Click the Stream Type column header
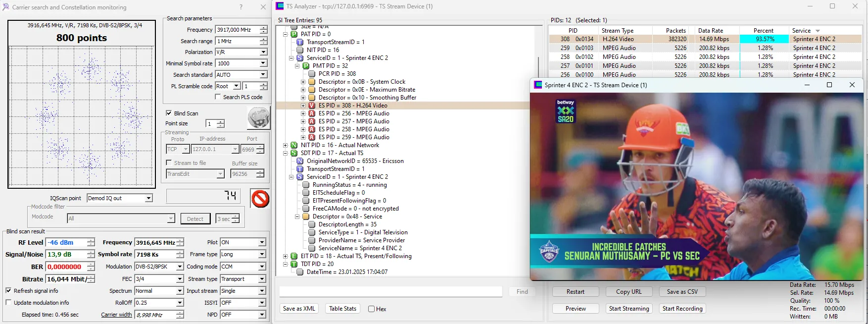Screen dimensions: 868x324 click(x=617, y=31)
